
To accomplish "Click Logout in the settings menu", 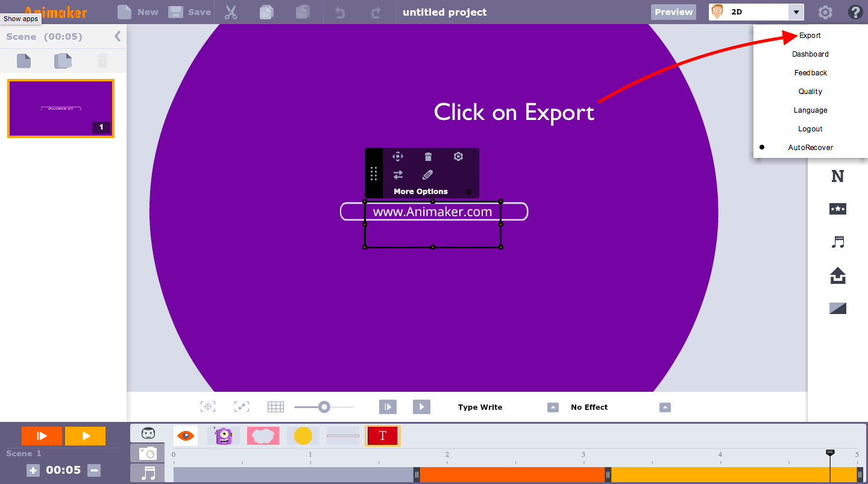I will pos(810,129).
